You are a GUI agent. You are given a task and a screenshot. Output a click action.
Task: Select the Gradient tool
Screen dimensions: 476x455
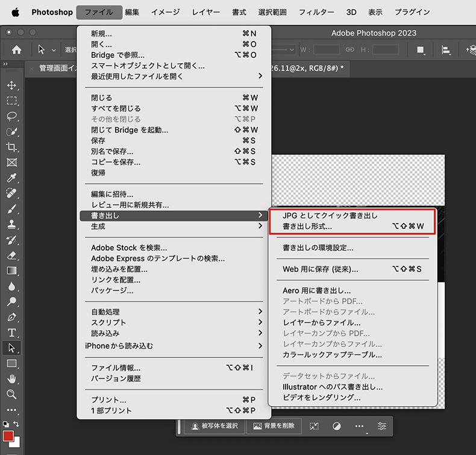(11, 271)
